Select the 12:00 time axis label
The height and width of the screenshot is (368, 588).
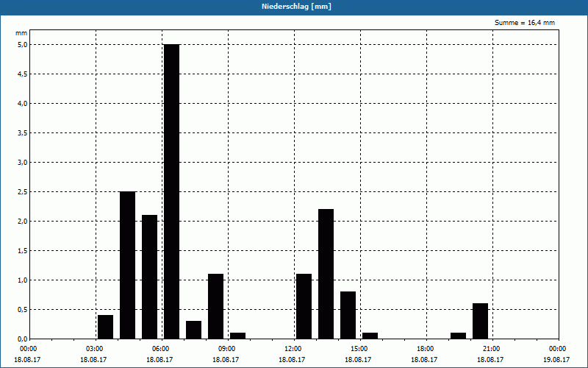(294, 349)
